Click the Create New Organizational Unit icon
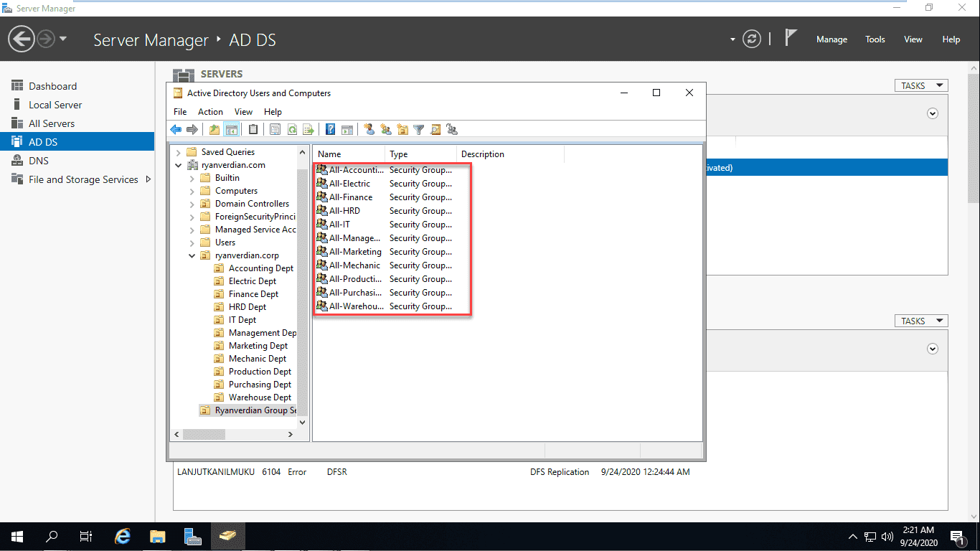The image size is (980, 551). [x=402, y=130]
